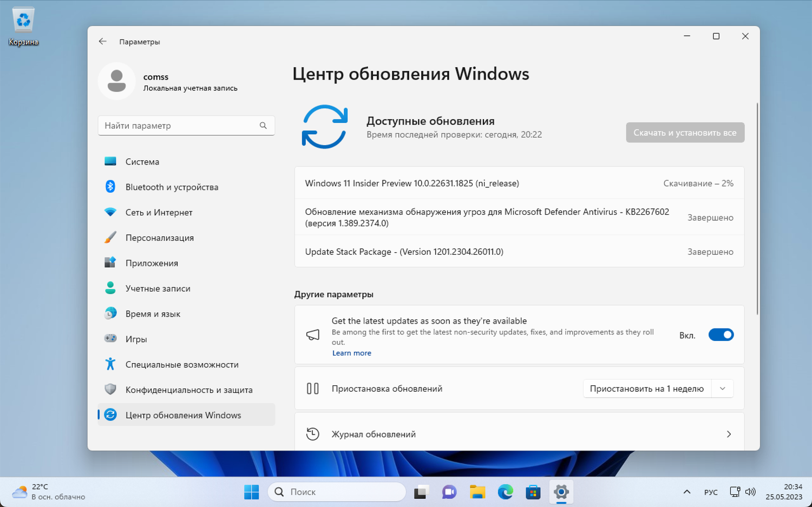Switch the РУС input language indicator
812x507 pixels.
pos(711,492)
